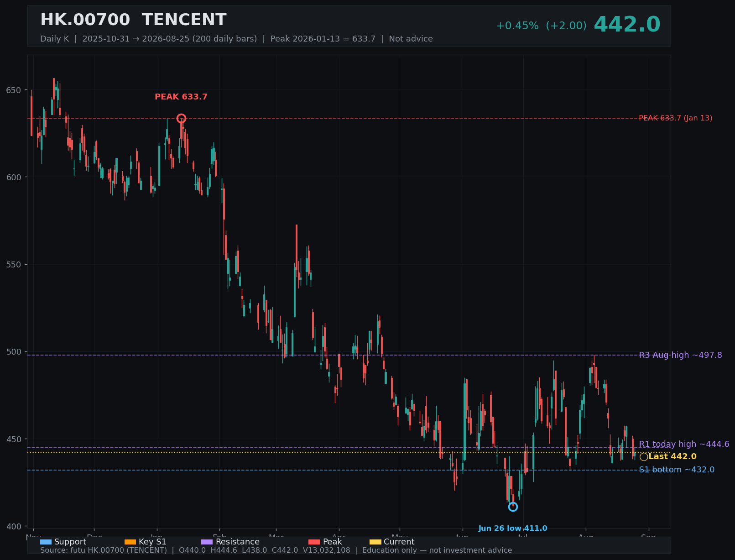
Task: Click the red Peak legend swatch
Action: (x=314, y=542)
